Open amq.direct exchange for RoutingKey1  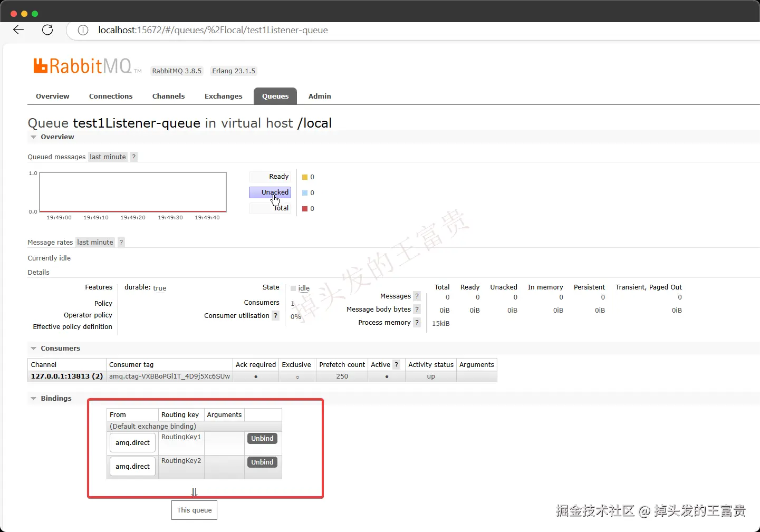pos(133,443)
